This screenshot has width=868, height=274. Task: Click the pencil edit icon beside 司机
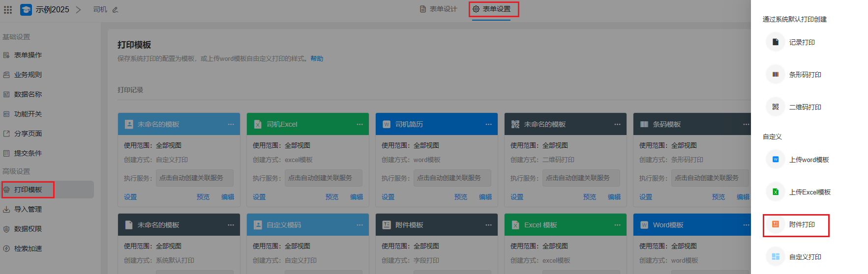click(115, 10)
